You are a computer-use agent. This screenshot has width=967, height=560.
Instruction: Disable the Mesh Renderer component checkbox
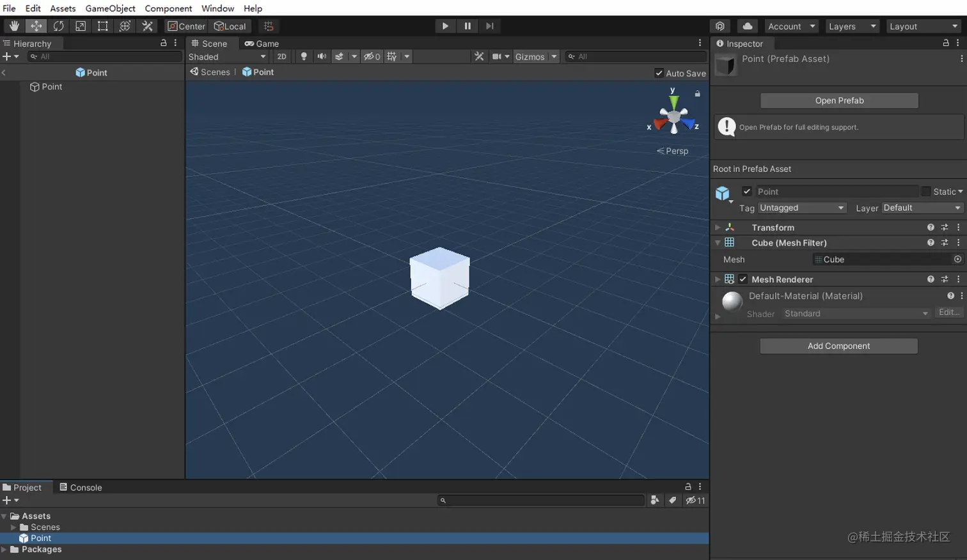pos(743,279)
